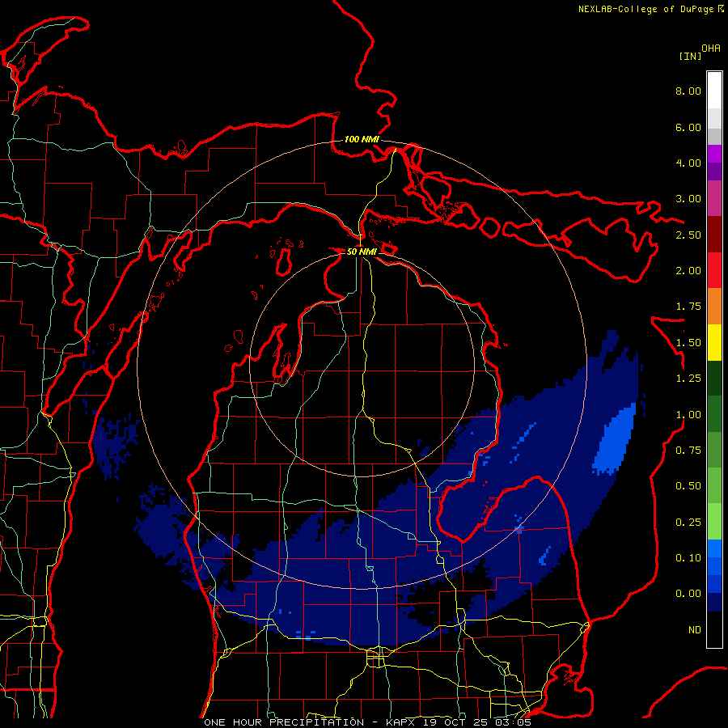This screenshot has height=728, width=728.
Task: Select the 3.00 legend value
Action: [688, 199]
